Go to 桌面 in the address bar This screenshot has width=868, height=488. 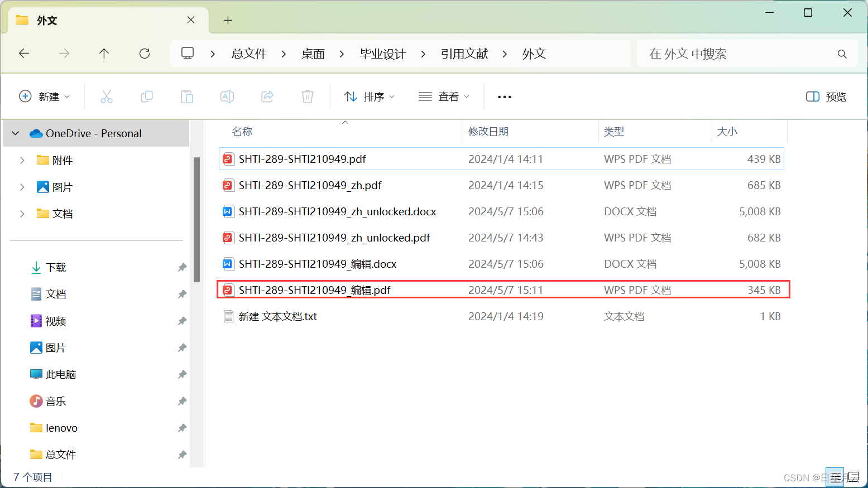coord(313,54)
